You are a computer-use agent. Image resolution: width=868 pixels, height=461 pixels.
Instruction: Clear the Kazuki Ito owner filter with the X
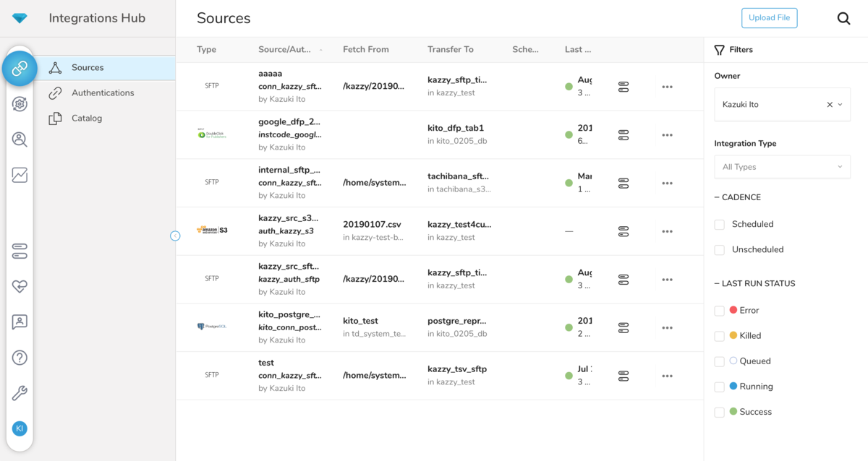click(x=829, y=104)
